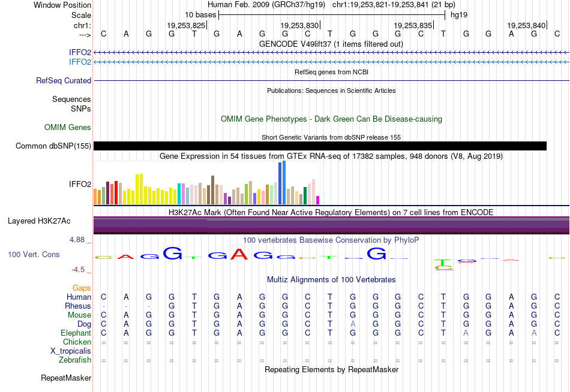This screenshot has height=392, width=570.
Task: Select the Chicken alignment row label
Action: (77, 342)
